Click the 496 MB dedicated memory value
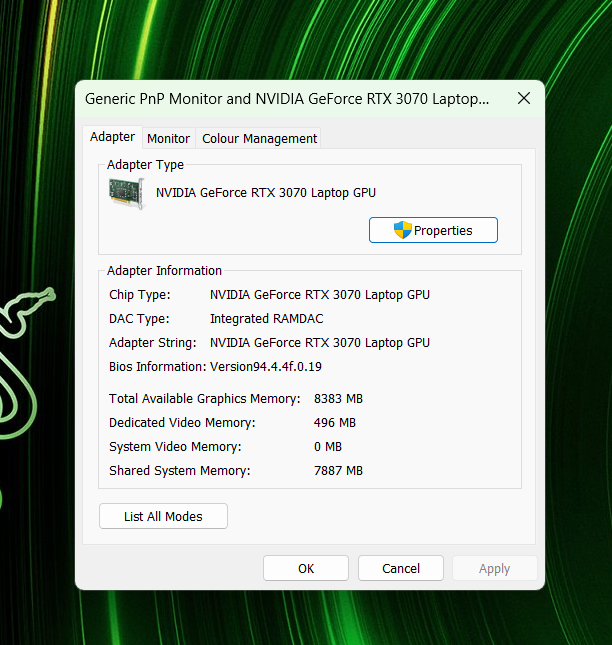The image size is (612, 645). click(x=334, y=422)
